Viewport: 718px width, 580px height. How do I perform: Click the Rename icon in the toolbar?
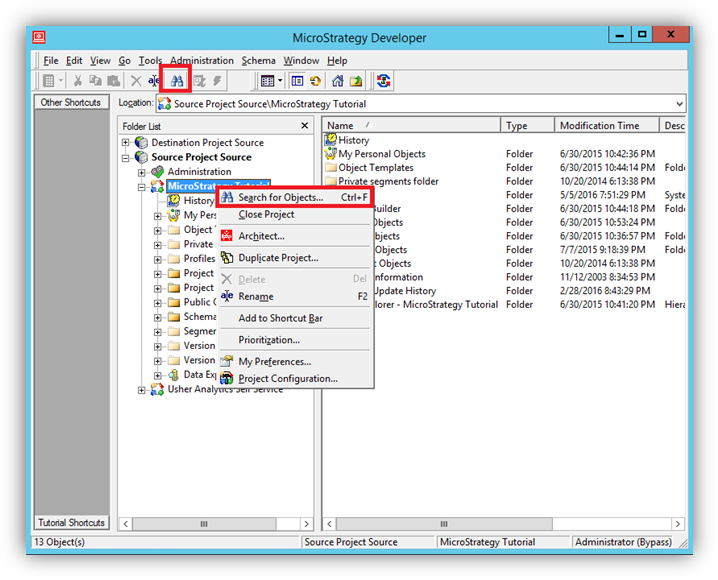pyautogui.click(x=154, y=81)
